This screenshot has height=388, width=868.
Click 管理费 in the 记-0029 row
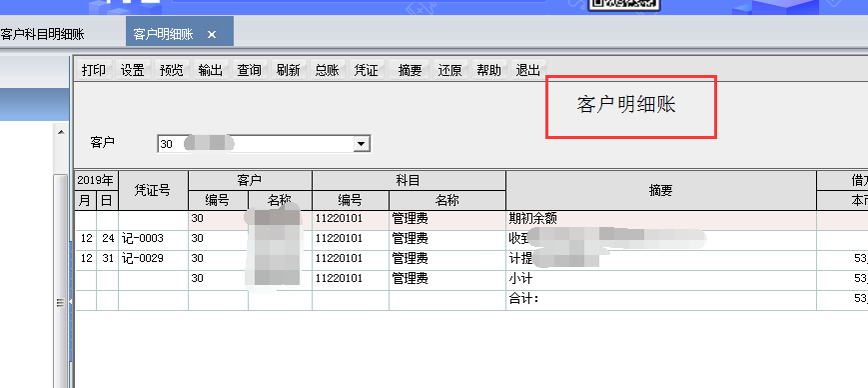click(447, 259)
